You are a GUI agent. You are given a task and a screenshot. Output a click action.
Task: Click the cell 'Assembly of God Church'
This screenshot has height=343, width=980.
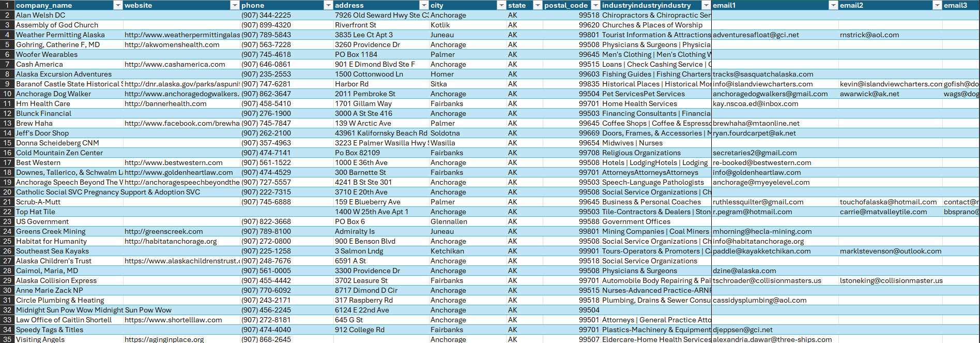click(69, 25)
